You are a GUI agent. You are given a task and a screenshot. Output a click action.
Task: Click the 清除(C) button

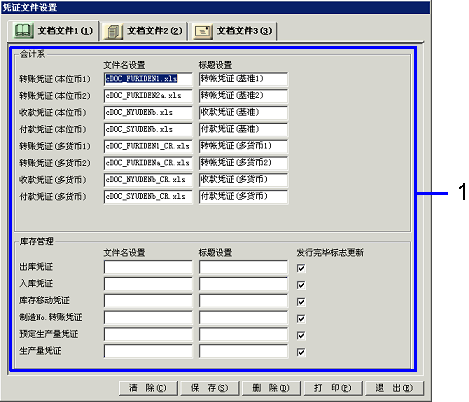[148, 388]
